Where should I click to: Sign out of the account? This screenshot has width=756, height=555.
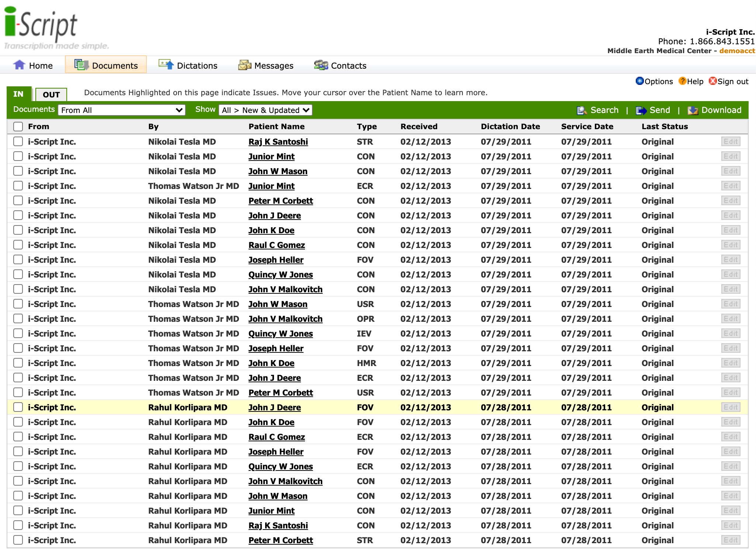732,81
